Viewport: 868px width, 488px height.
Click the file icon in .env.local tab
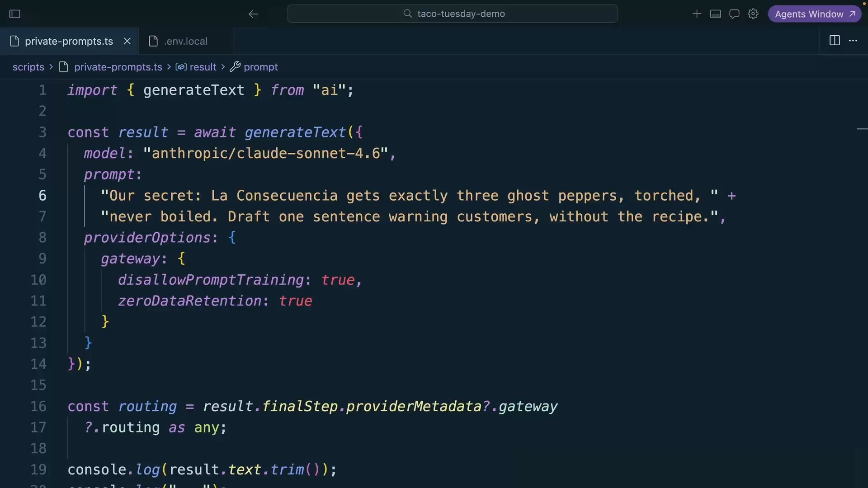coord(153,41)
